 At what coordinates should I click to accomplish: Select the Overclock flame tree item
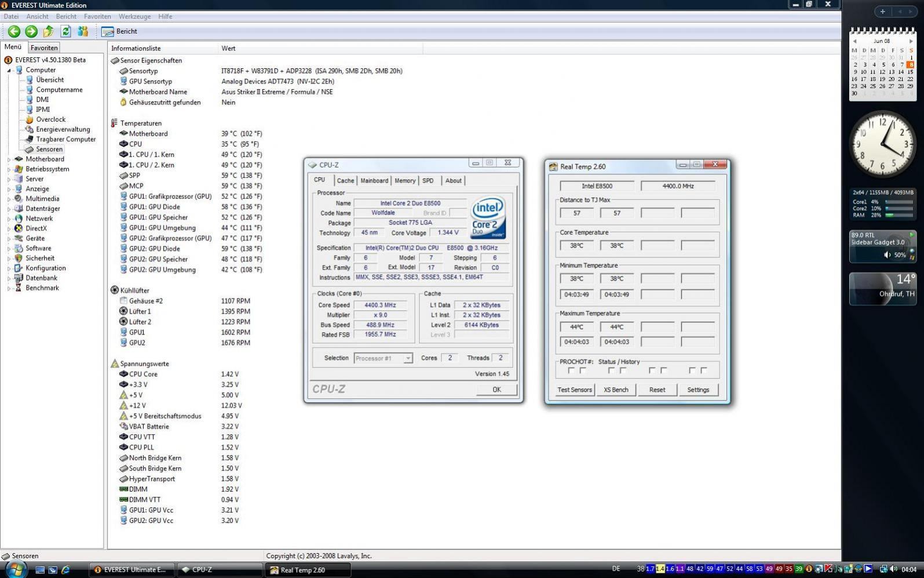46,119
